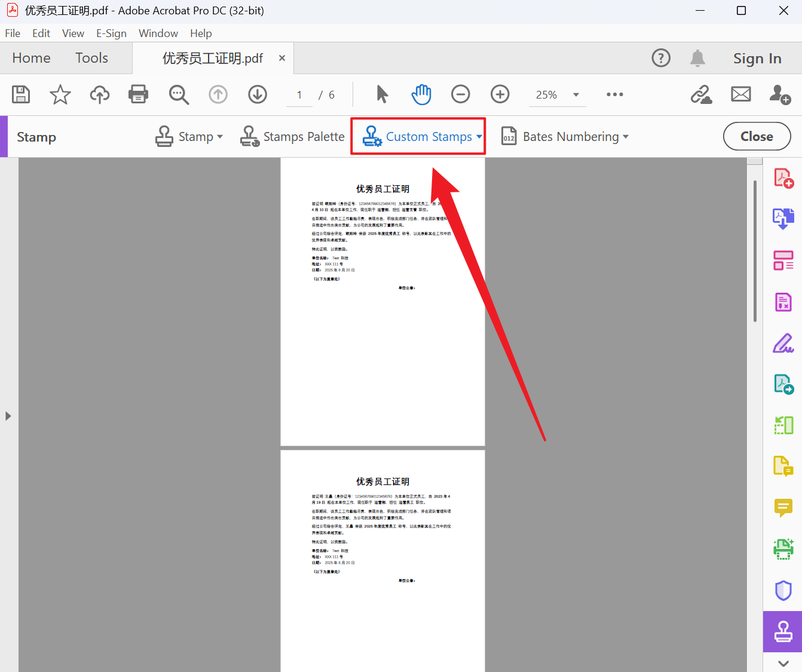802x672 pixels.
Task: Open the E-Sign menu
Action: [111, 33]
